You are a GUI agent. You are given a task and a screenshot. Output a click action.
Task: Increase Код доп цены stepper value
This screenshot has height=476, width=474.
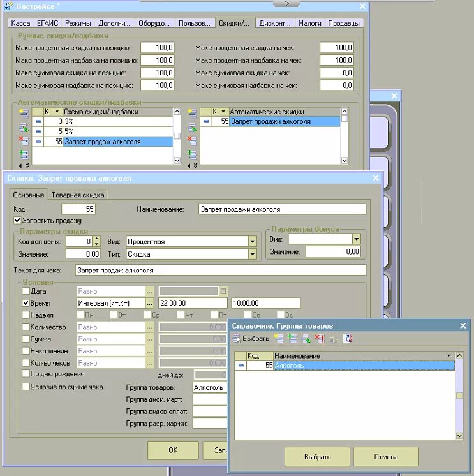coord(96,239)
